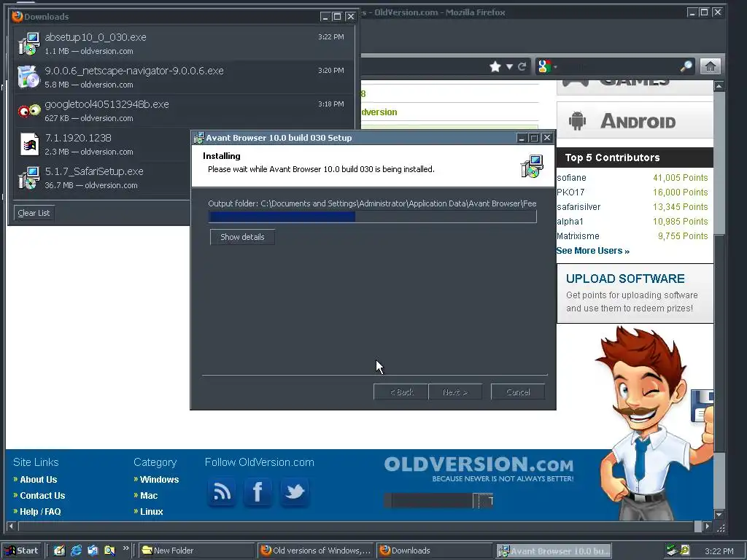
Task: Click the Cancel button in Avant setup
Action: pyautogui.click(x=518, y=392)
